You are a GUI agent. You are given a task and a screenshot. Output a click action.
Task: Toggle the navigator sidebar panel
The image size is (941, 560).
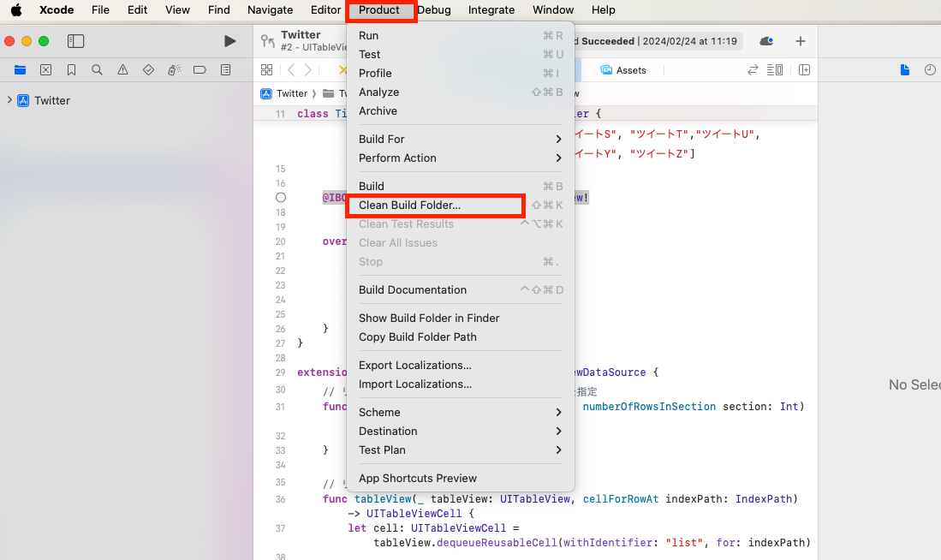75,41
